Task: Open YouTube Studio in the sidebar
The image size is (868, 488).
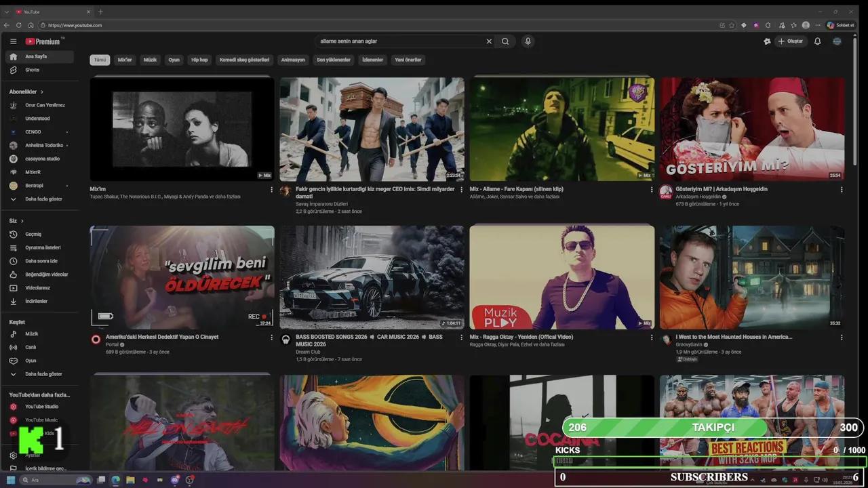Action: click(41, 407)
